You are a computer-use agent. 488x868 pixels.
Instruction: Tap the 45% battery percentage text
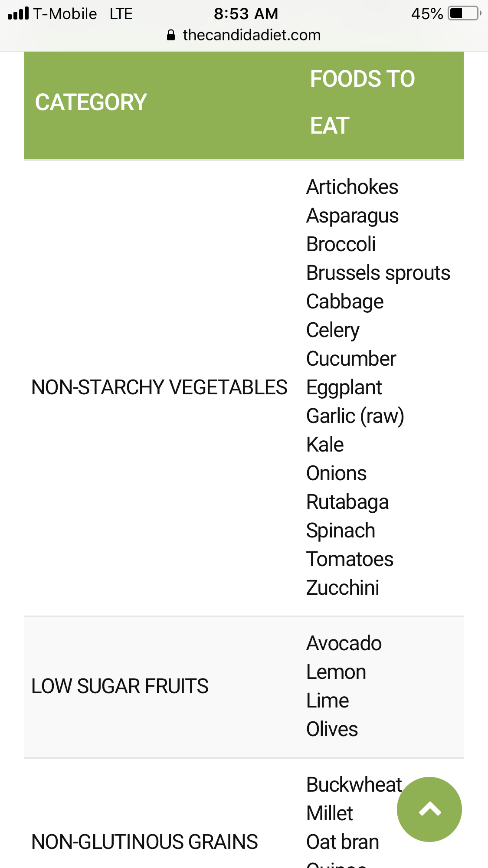click(x=427, y=14)
